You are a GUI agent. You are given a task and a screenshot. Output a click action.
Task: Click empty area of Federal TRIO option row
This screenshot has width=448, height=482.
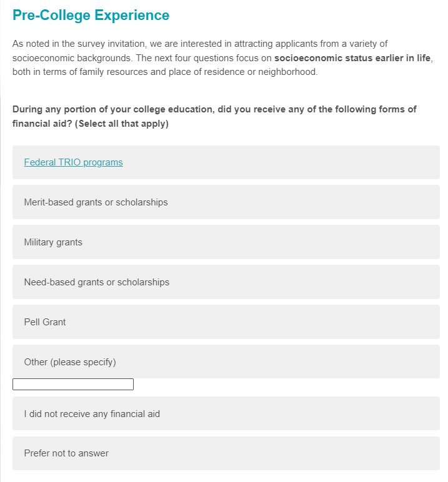coord(281,162)
